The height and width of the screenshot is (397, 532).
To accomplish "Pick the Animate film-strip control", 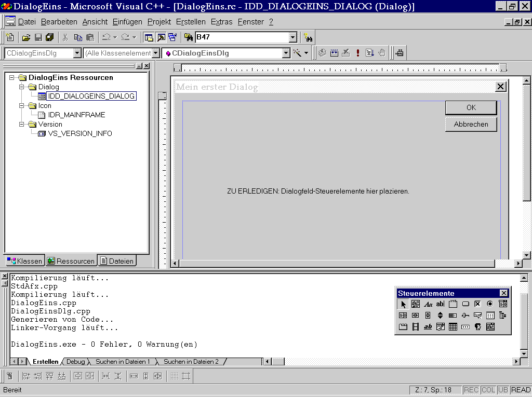I will [x=415, y=327].
